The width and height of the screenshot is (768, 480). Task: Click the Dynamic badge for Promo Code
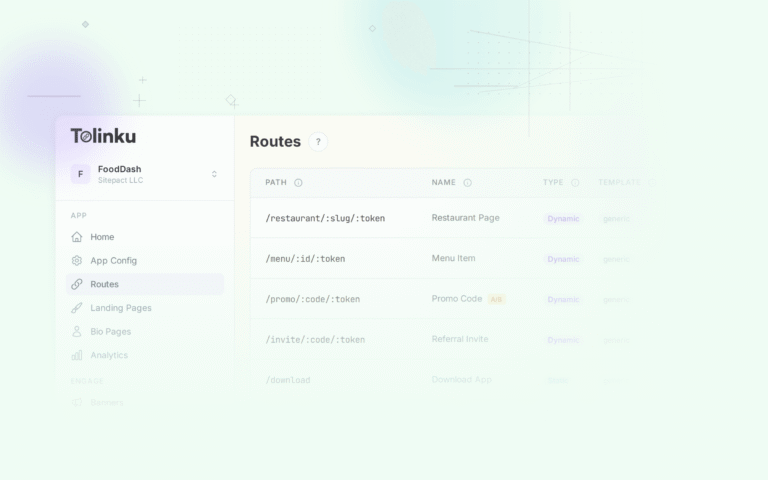coord(563,299)
